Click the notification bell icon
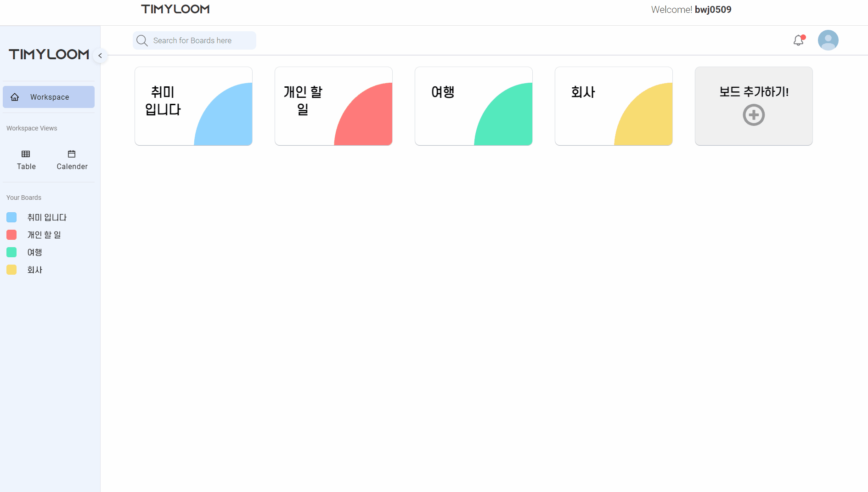Screen dimensions: 868x492 (798, 40)
